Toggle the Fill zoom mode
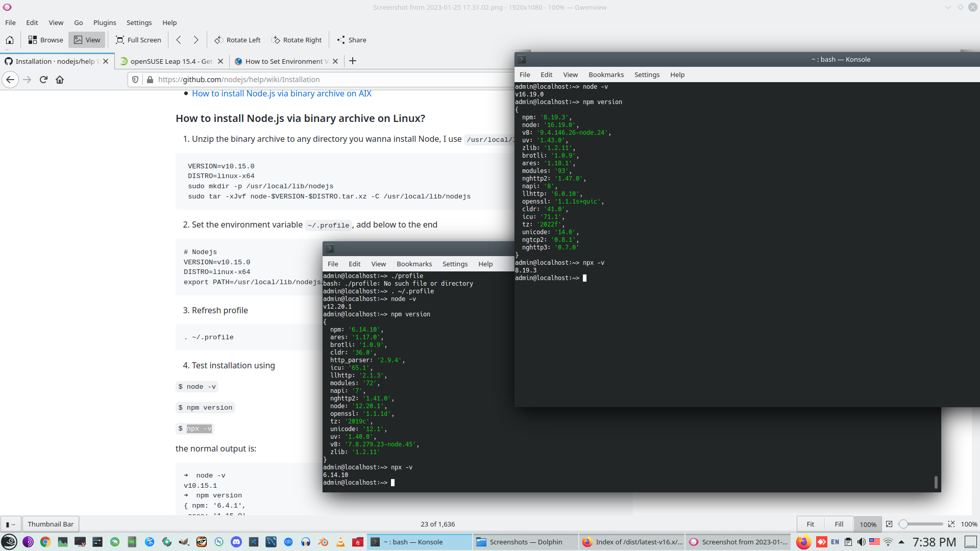980x551 pixels. (839, 524)
